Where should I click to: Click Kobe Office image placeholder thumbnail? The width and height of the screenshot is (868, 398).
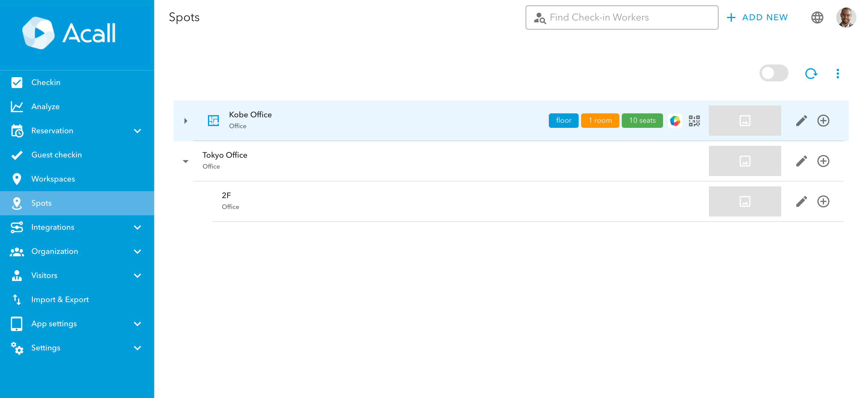click(745, 121)
